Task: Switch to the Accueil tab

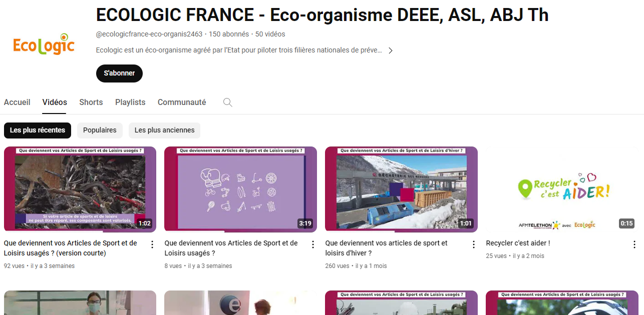Action: [x=17, y=102]
